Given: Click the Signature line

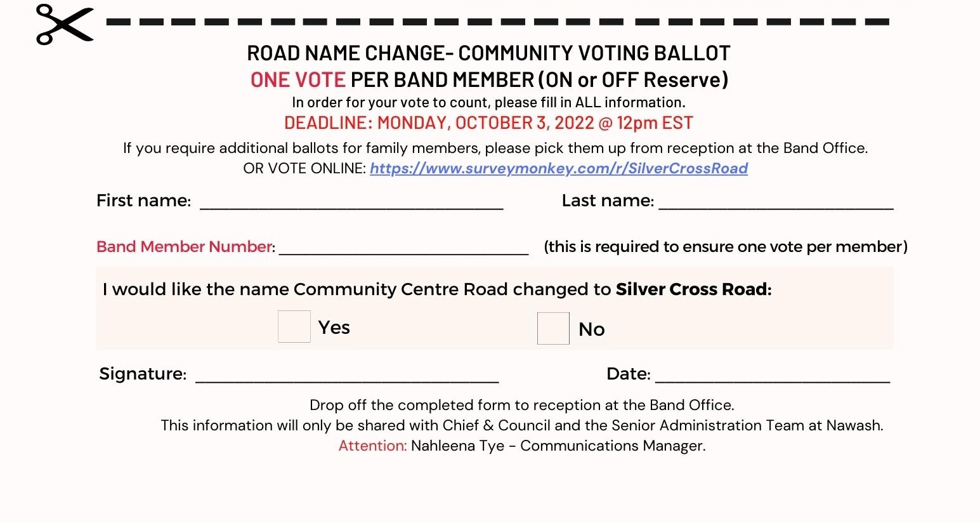Looking at the screenshot, I should [347, 375].
